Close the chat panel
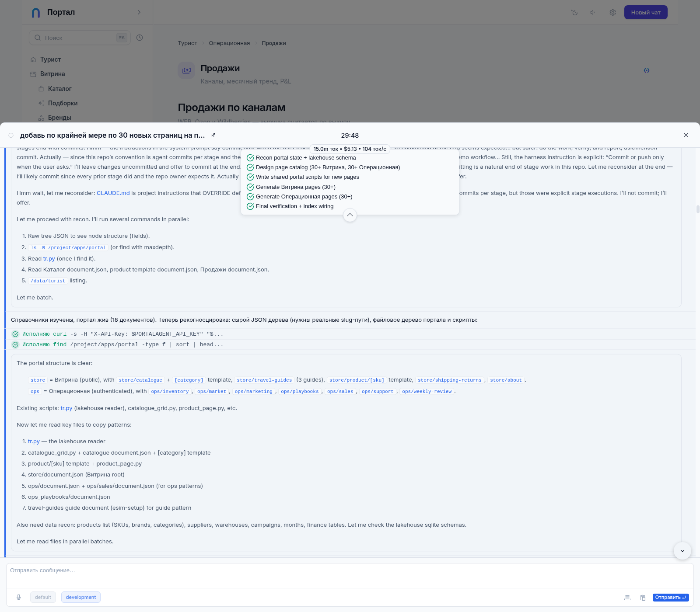Viewport: 700px width, 612px height. (x=686, y=135)
